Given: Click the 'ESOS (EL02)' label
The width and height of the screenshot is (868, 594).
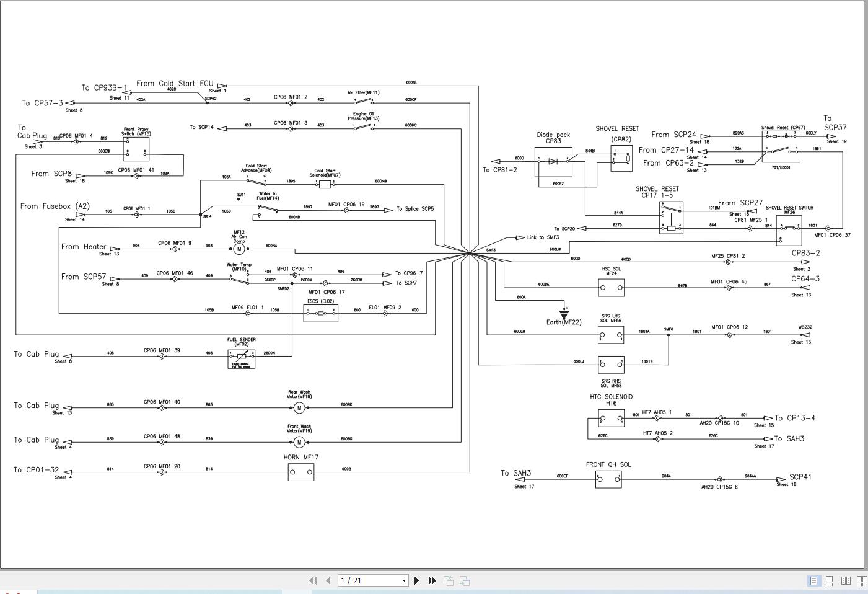Looking at the screenshot, I should coord(321,301).
